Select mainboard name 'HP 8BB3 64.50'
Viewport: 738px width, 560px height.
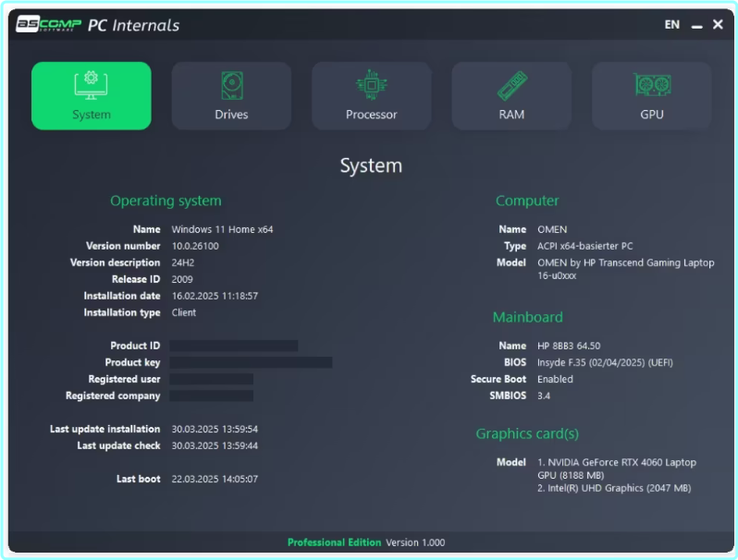569,346
